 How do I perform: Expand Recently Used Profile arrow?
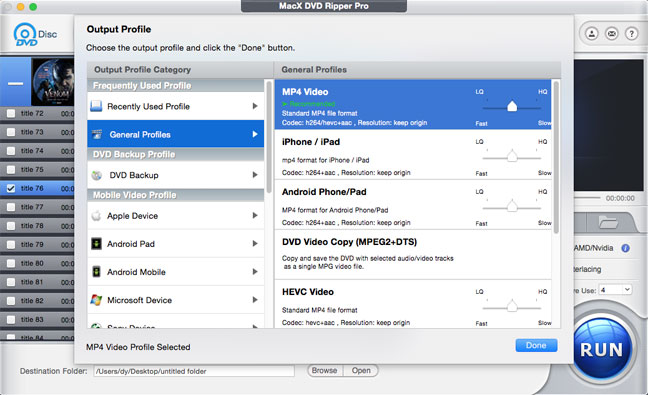point(255,106)
